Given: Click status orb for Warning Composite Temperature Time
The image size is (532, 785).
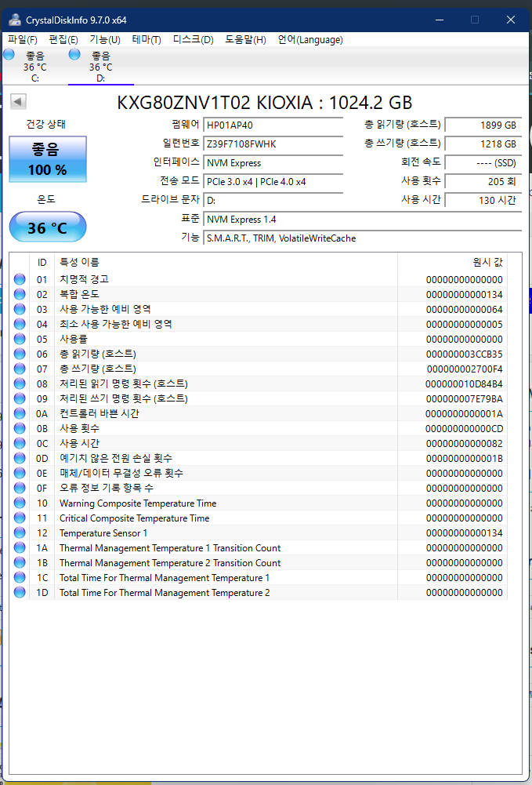Looking at the screenshot, I should [20, 503].
